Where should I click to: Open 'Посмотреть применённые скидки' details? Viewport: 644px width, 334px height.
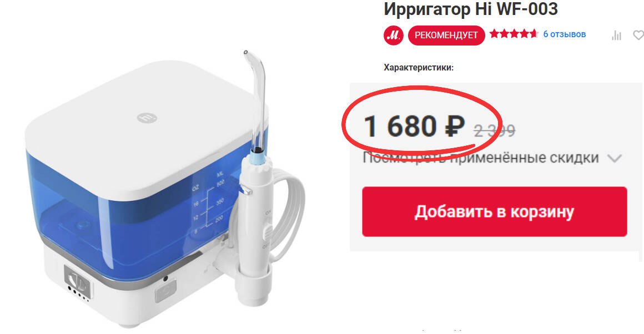click(481, 158)
